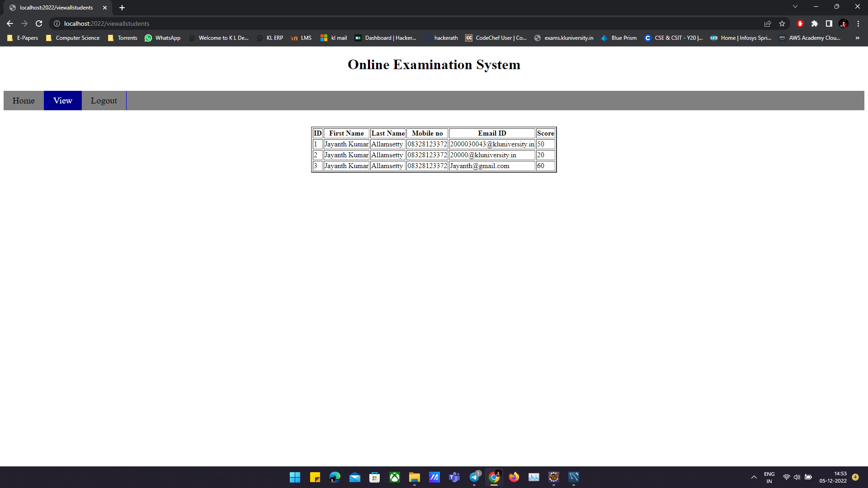Switch to the Home tab
This screenshot has height=488, width=868.
coord(24,100)
